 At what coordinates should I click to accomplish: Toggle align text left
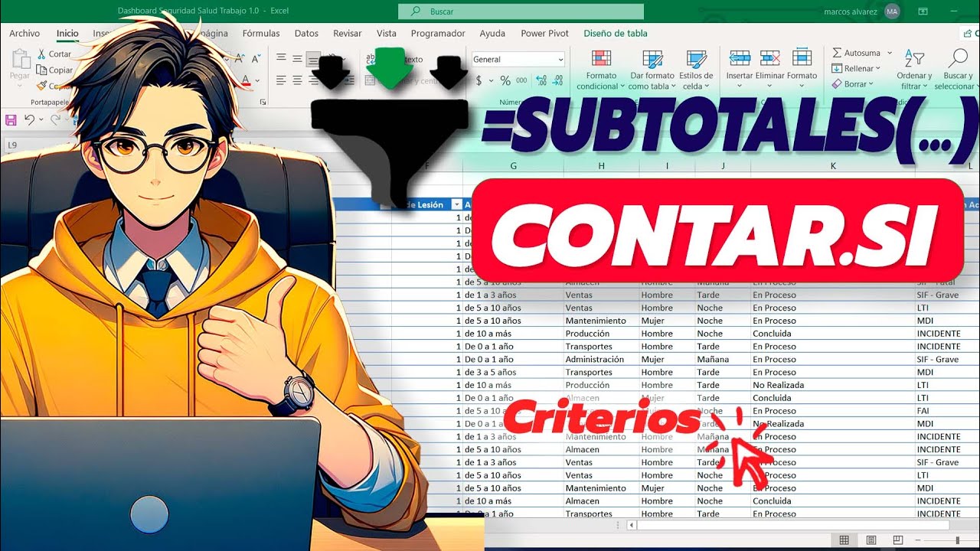280,80
